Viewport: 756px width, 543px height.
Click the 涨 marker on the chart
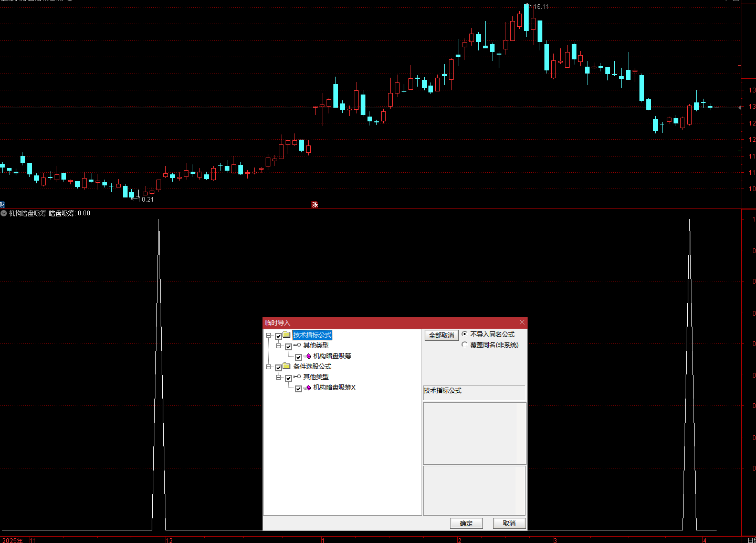tap(314, 205)
